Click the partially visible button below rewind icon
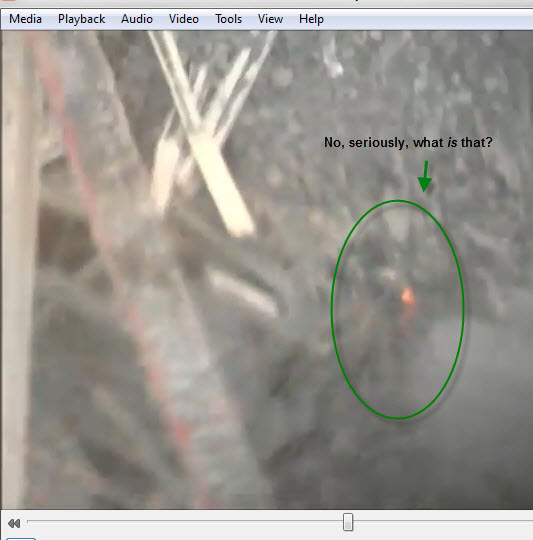The height and width of the screenshot is (540, 533). click(21, 538)
